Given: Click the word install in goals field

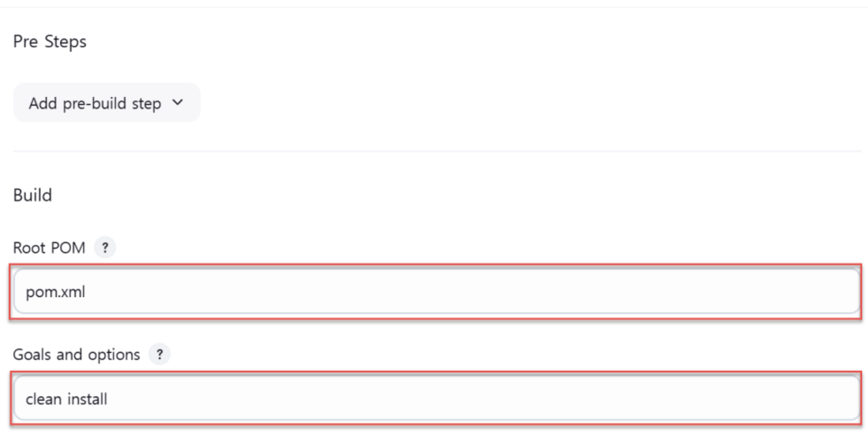Looking at the screenshot, I should pyautogui.click(x=87, y=399).
